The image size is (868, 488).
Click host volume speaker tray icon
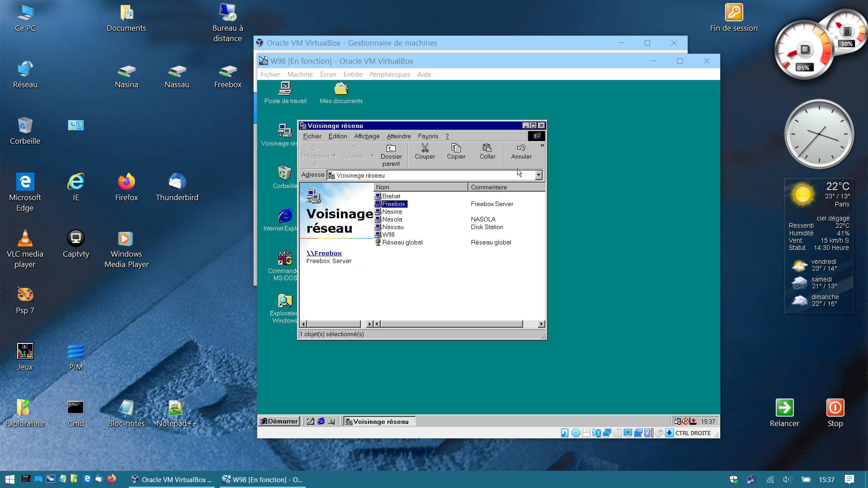click(x=788, y=479)
